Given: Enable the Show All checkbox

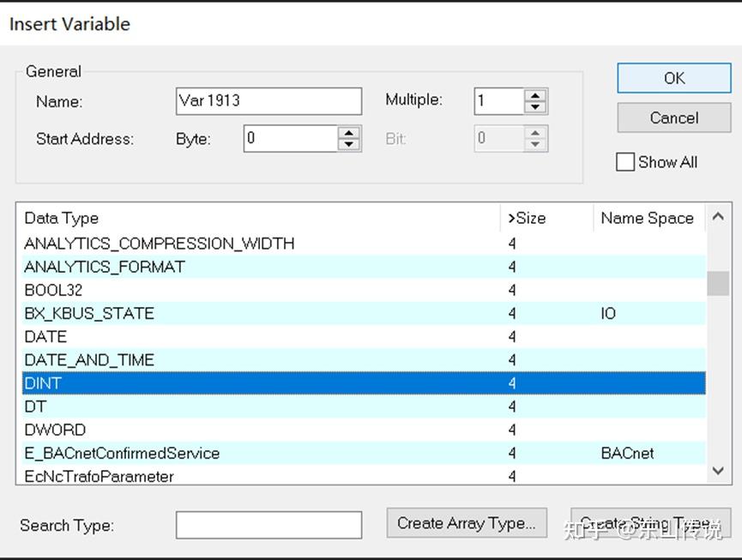Looking at the screenshot, I should click(625, 162).
